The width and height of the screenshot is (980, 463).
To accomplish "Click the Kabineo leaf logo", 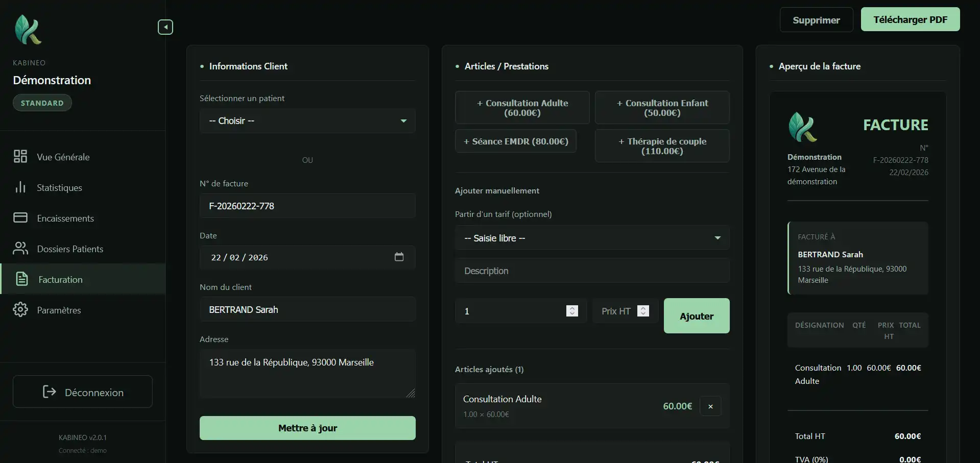I will click(x=28, y=30).
